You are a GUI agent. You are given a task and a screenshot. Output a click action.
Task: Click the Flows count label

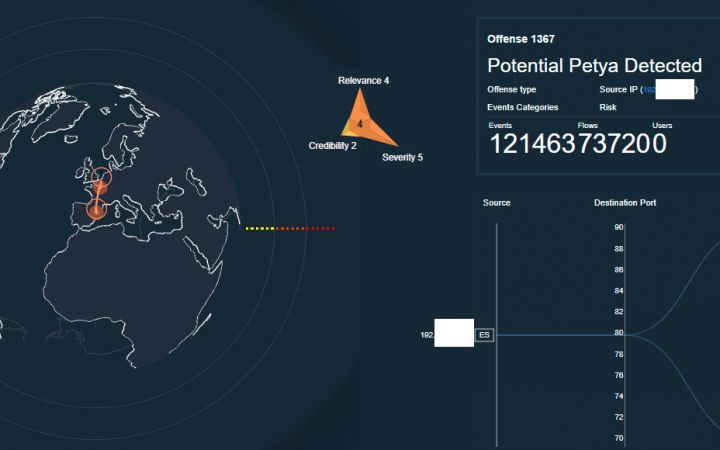(587, 125)
